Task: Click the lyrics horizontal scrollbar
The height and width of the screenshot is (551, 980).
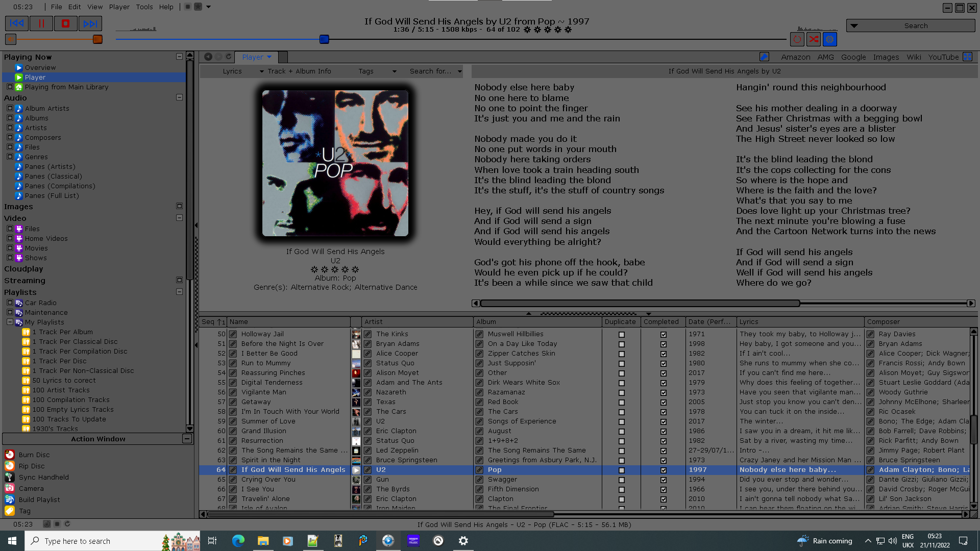Action: 640,303
